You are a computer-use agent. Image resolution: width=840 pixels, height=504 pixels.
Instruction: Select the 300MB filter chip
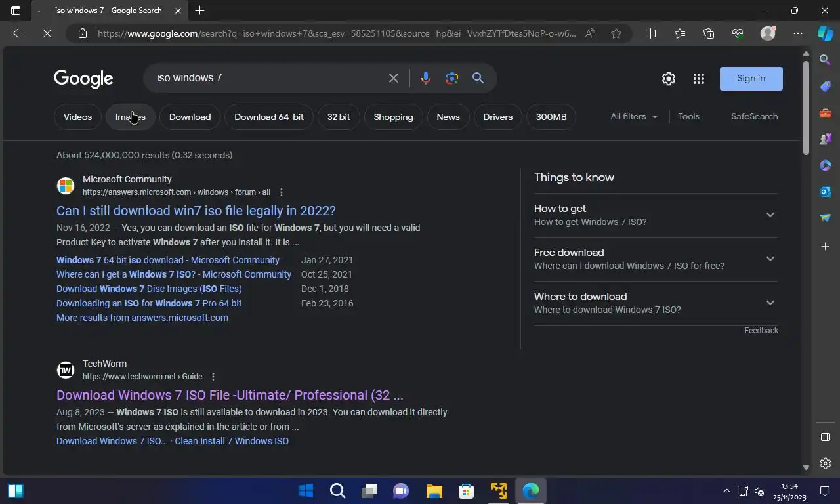551,117
